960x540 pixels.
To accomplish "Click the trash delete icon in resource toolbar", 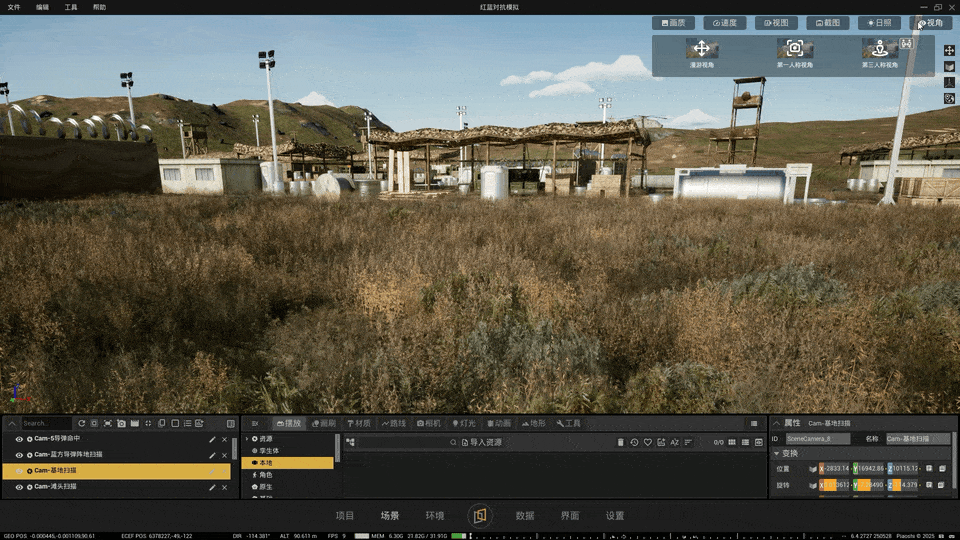I will click(x=620, y=442).
